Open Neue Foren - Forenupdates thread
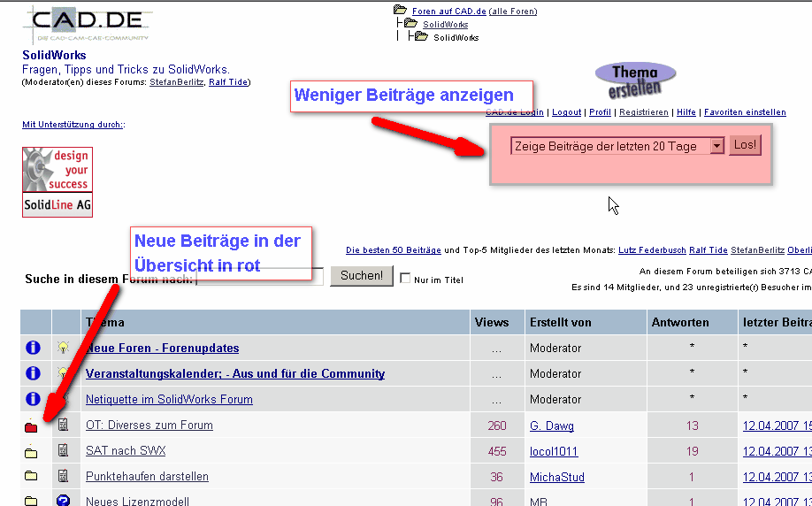812x506 pixels. 162,348
